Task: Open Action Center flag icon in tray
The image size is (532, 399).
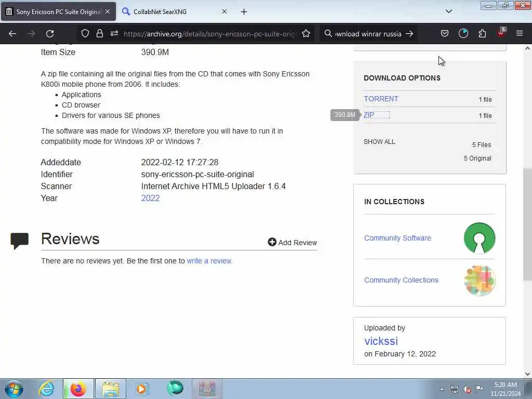Action: (479, 389)
